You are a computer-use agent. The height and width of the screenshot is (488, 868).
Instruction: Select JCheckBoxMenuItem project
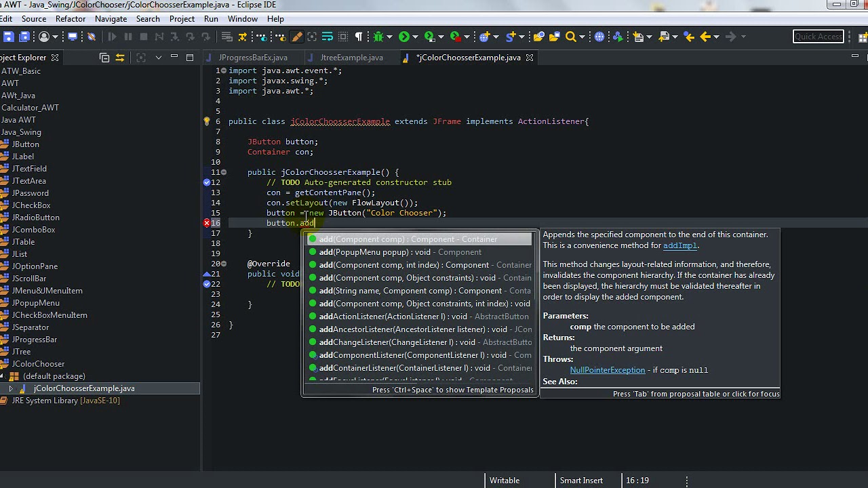[50, 315]
